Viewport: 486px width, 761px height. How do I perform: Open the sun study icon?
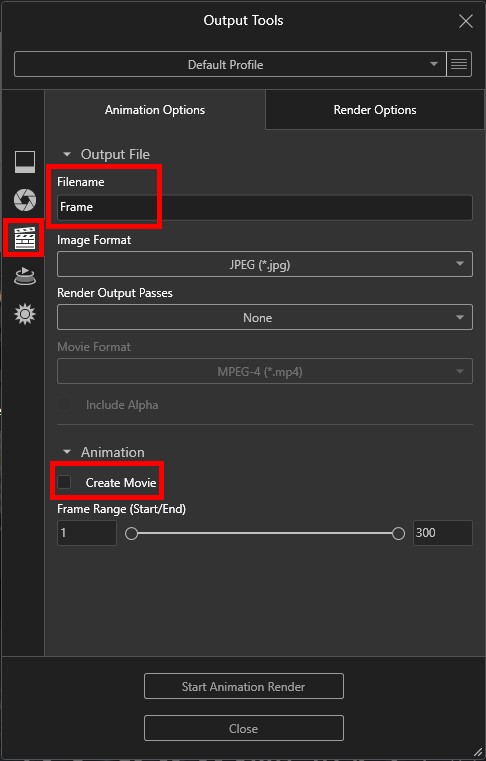pos(24,314)
